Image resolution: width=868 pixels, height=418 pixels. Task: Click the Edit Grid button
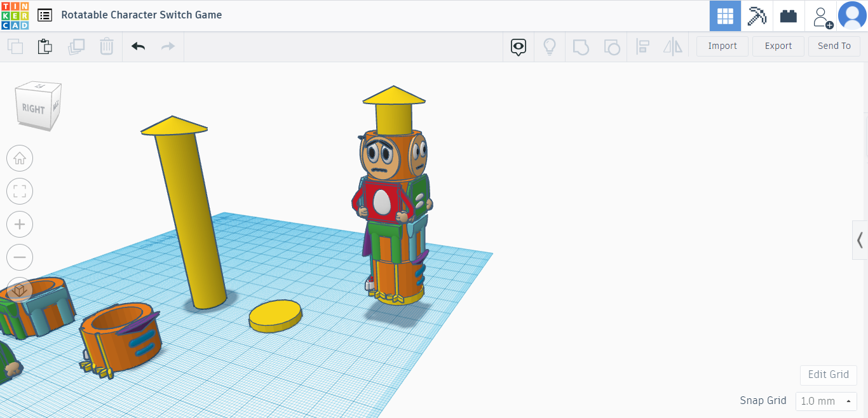coord(829,374)
